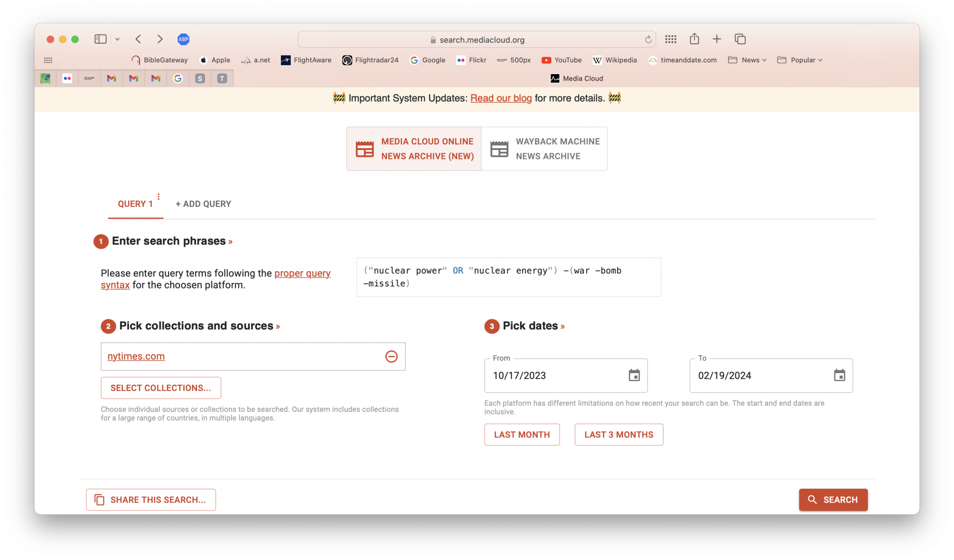Switch to Wayback Machine News Archive

544,149
